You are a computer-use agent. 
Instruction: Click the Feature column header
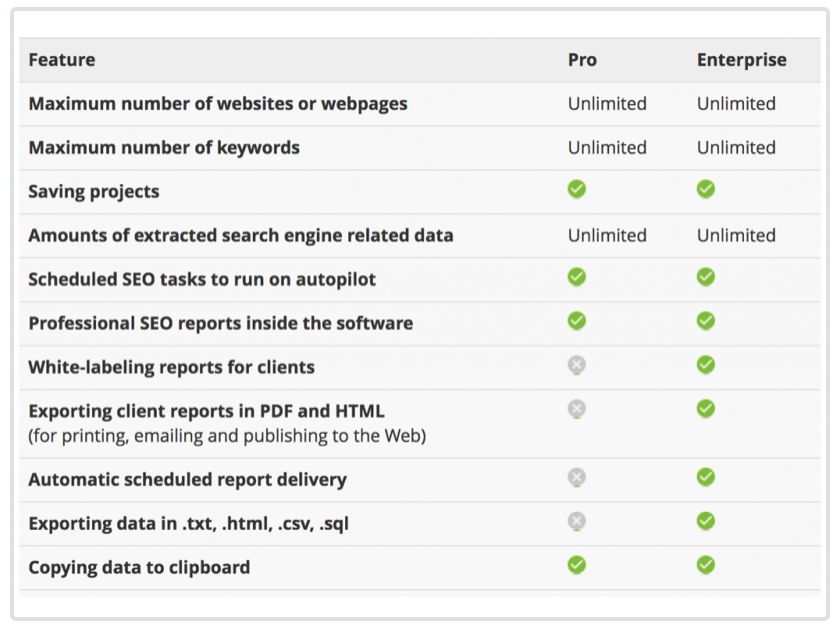[61, 60]
